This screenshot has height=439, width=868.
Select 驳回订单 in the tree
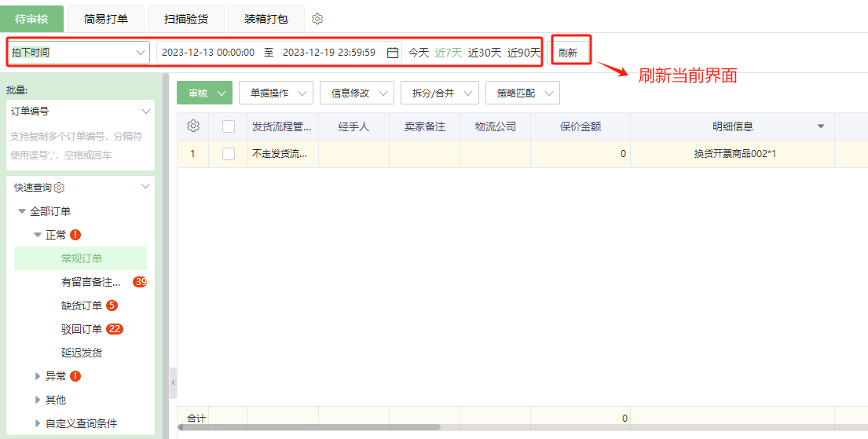tap(82, 329)
